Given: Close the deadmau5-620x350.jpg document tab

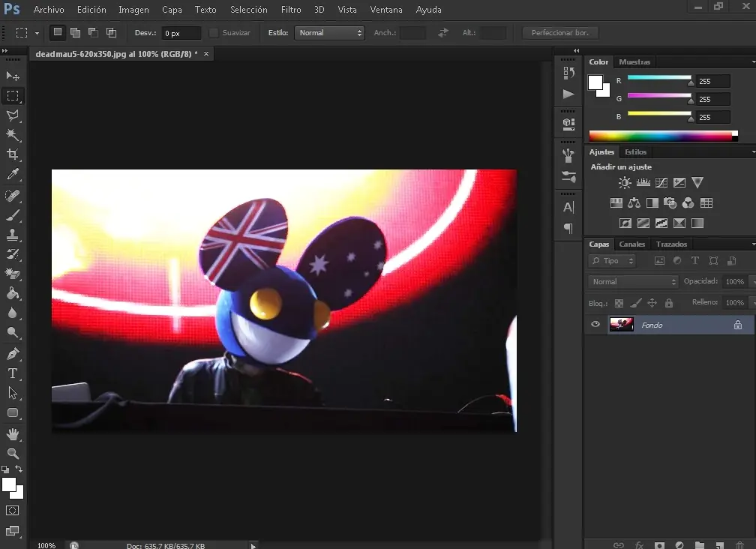Looking at the screenshot, I should point(206,53).
